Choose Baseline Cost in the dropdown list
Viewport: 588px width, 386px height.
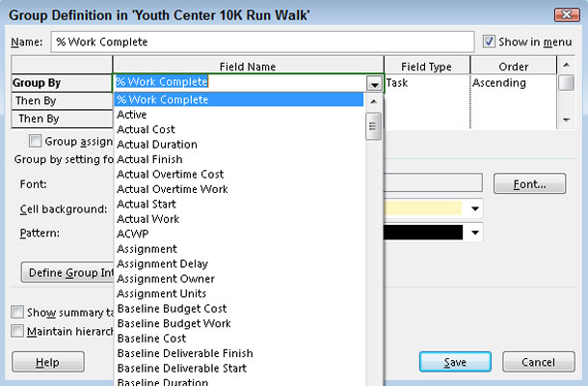(x=151, y=339)
